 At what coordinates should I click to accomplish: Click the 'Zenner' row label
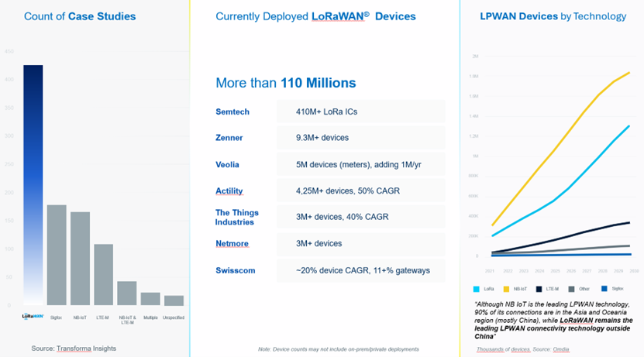point(229,138)
